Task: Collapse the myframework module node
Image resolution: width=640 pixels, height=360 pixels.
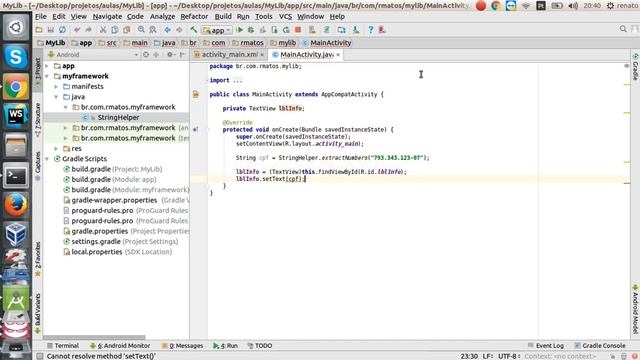Action: click(x=47, y=76)
